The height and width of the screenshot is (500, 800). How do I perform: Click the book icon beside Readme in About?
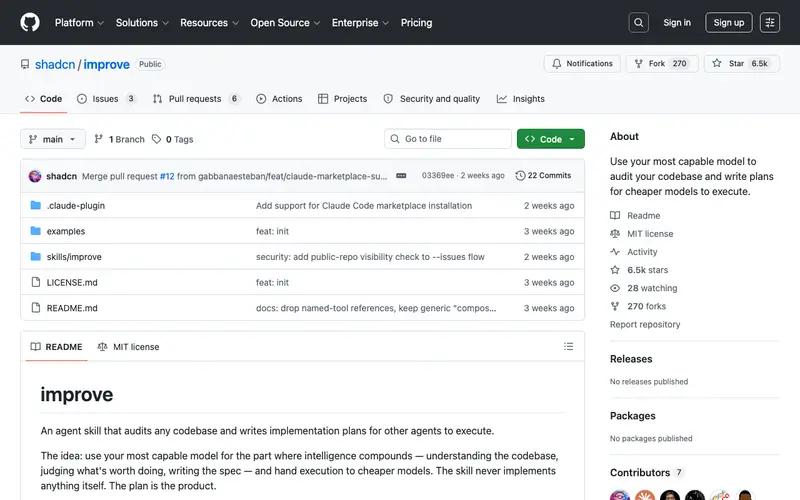[x=615, y=215]
